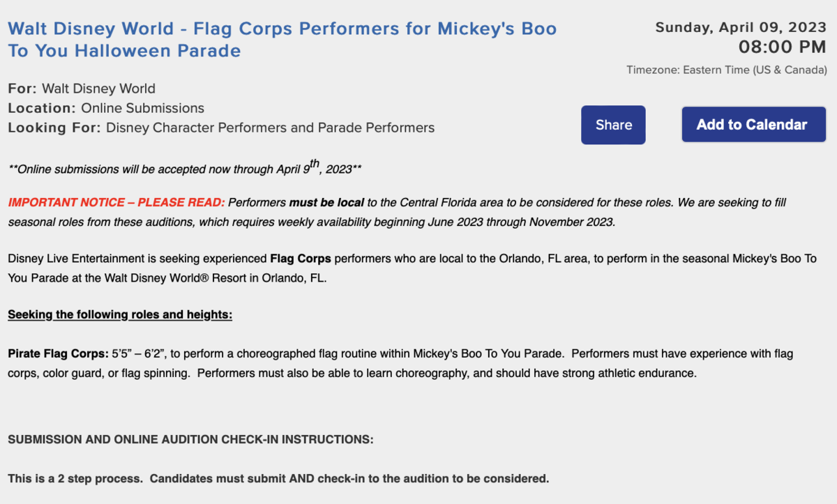The height and width of the screenshot is (504, 837).
Task: Click the red IMPORTANT NOTICE text
Action: coord(116,203)
